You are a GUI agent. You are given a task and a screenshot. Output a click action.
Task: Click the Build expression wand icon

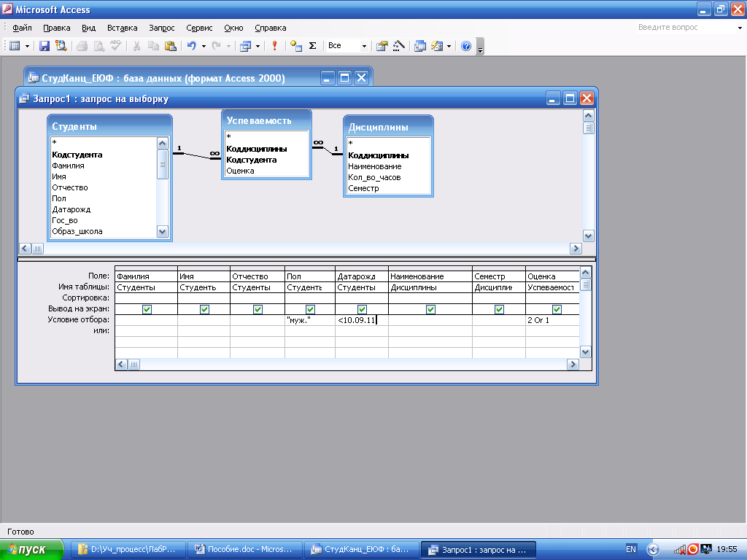pyautogui.click(x=398, y=46)
